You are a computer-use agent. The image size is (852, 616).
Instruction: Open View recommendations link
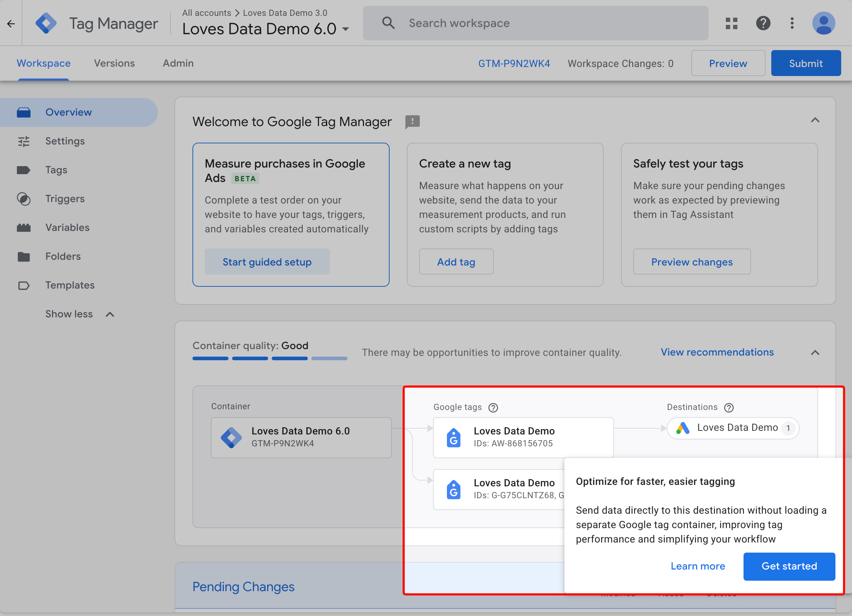[717, 352]
